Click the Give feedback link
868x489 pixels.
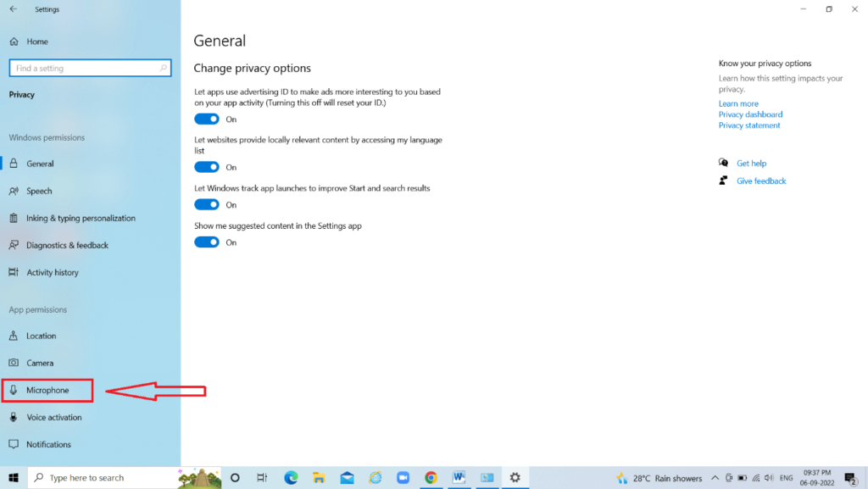point(761,181)
